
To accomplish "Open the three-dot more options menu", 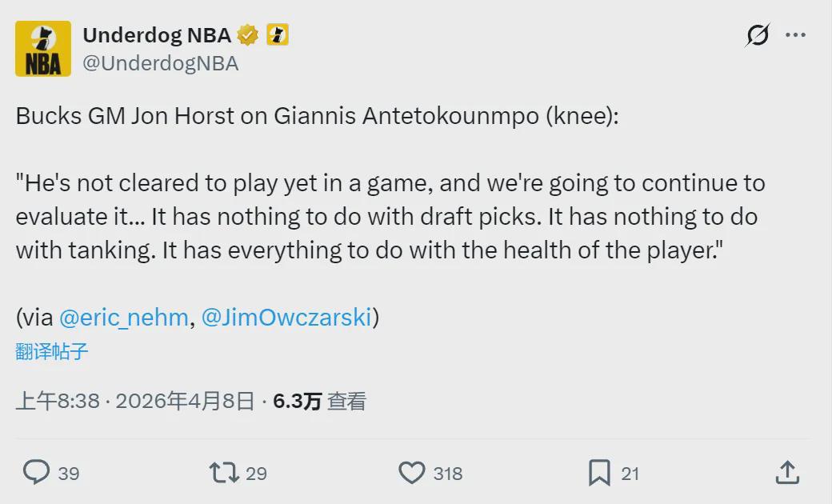I will [795, 35].
